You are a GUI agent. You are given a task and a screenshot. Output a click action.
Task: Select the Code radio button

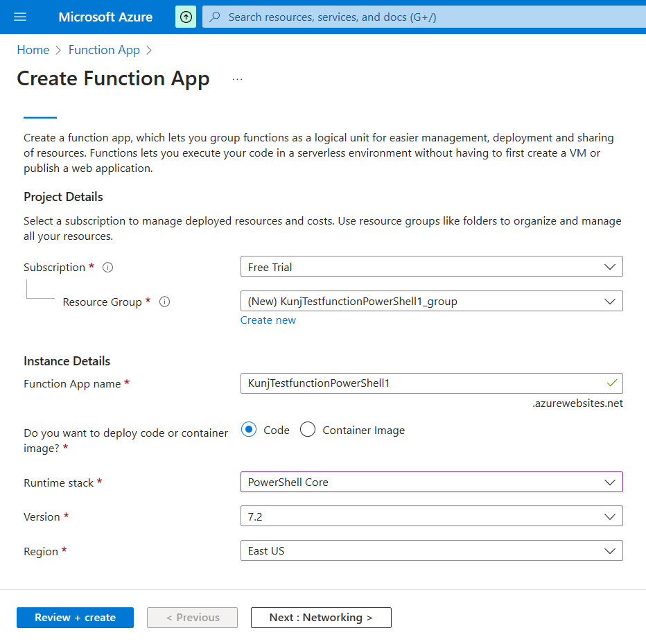pos(249,430)
